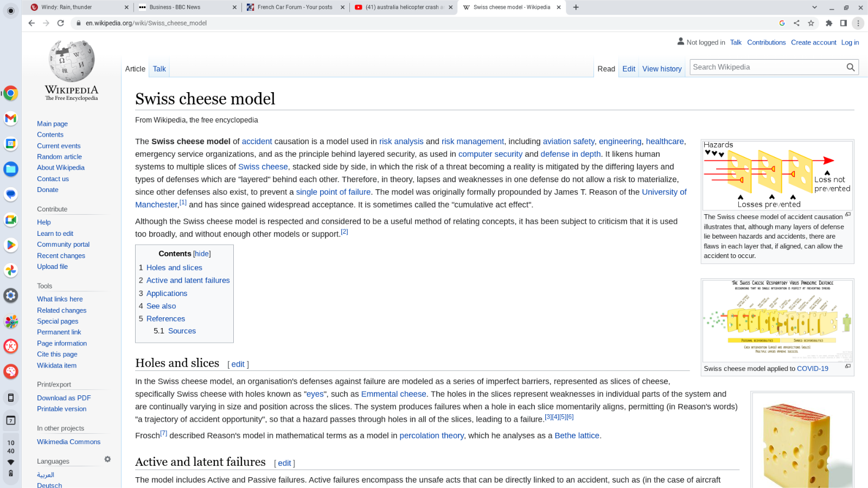Switch to the French Car Forum tab
Viewport: 868px width, 488px height.
point(296,7)
